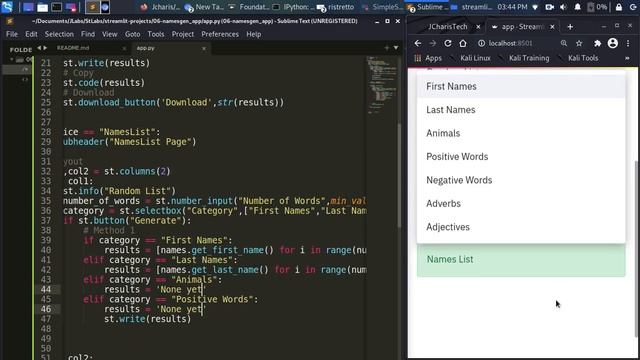
Task: Choose Negative Words option
Action: 521,180
